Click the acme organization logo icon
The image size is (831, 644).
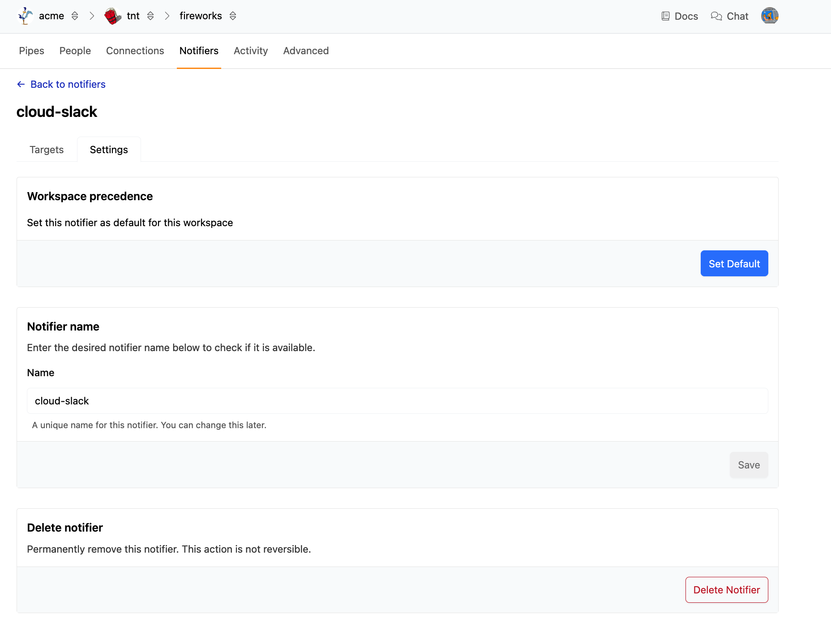pyautogui.click(x=26, y=16)
